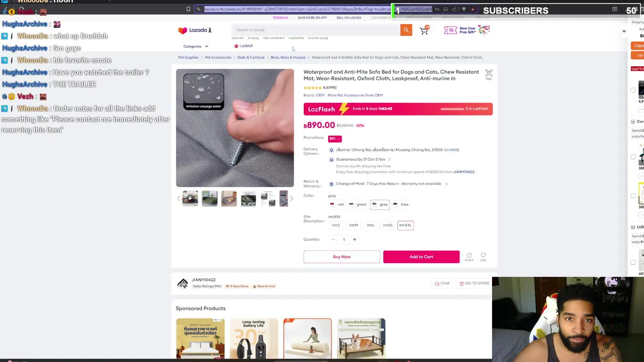Select the red color option

tap(337, 205)
